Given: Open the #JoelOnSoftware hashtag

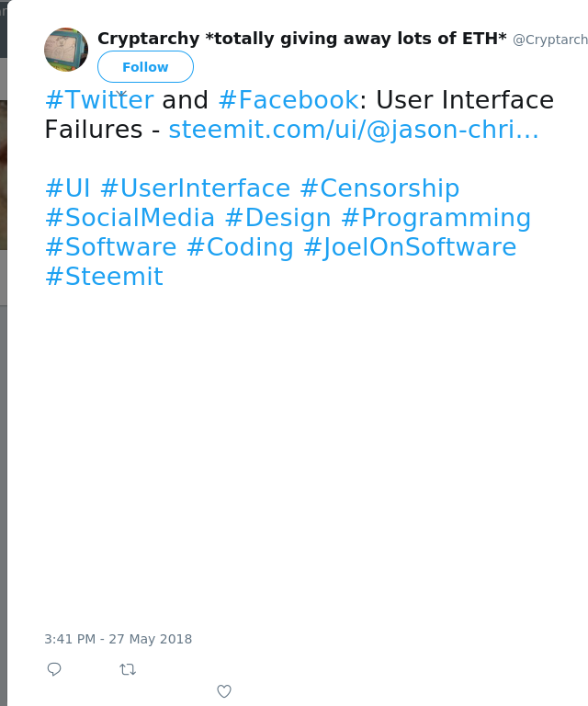Looking at the screenshot, I should (410, 247).
